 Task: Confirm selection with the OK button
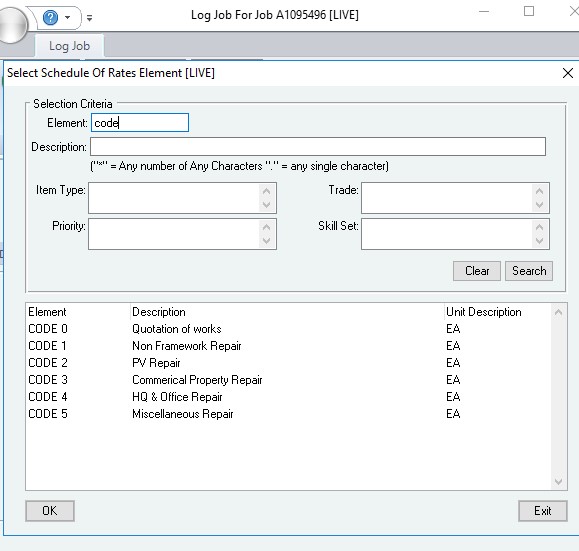pyautogui.click(x=50, y=511)
